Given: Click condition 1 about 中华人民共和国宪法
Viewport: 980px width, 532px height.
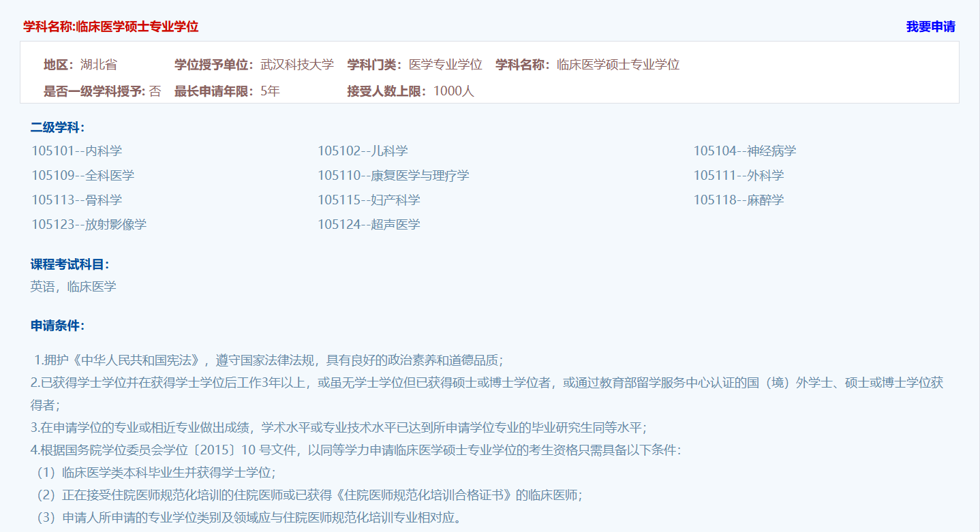Looking at the screenshot, I should [x=269, y=360].
